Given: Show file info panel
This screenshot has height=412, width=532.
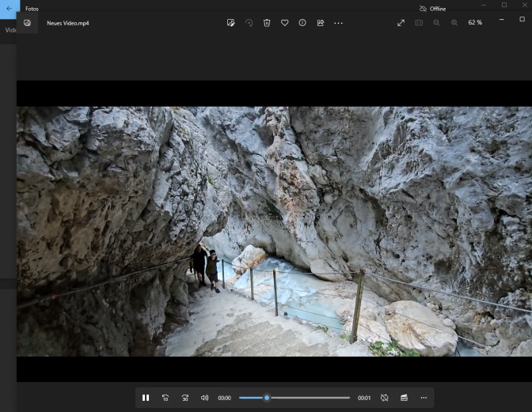Looking at the screenshot, I should click(x=302, y=23).
